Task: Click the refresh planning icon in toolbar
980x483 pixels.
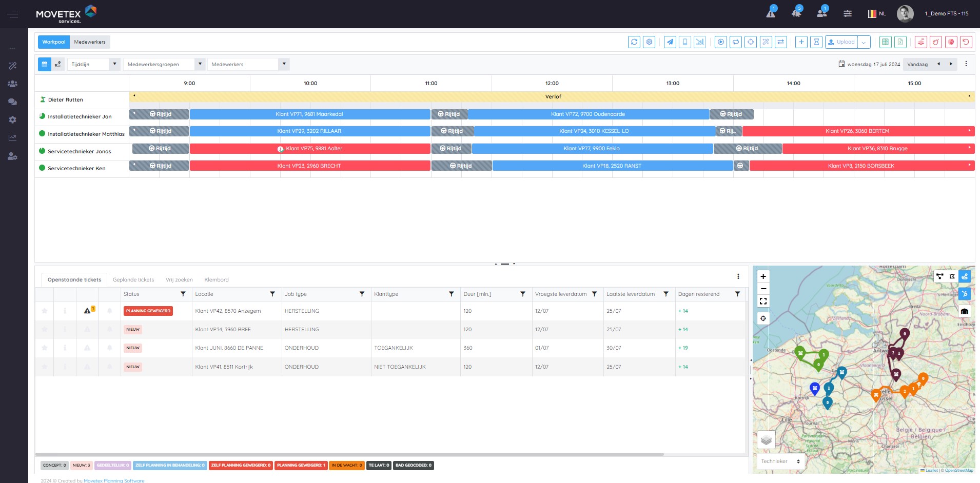Action: pyautogui.click(x=634, y=42)
